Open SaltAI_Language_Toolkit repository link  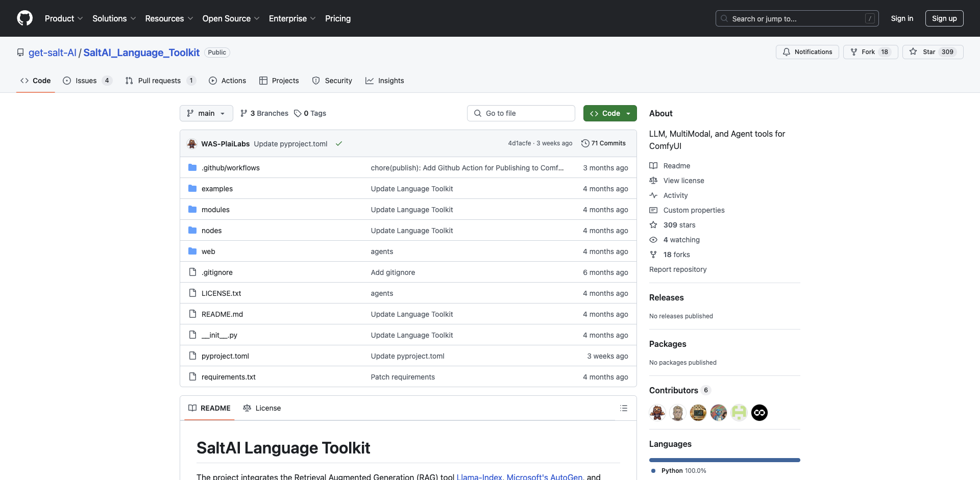141,53
